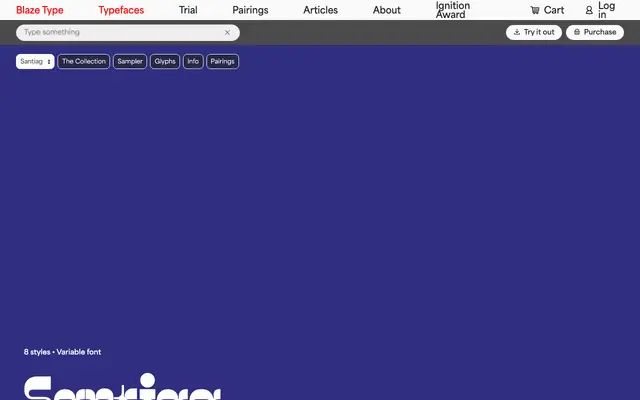The height and width of the screenshot is (400, 640).
Task: Show the Glyphs section
Action: tap(165, 62)
